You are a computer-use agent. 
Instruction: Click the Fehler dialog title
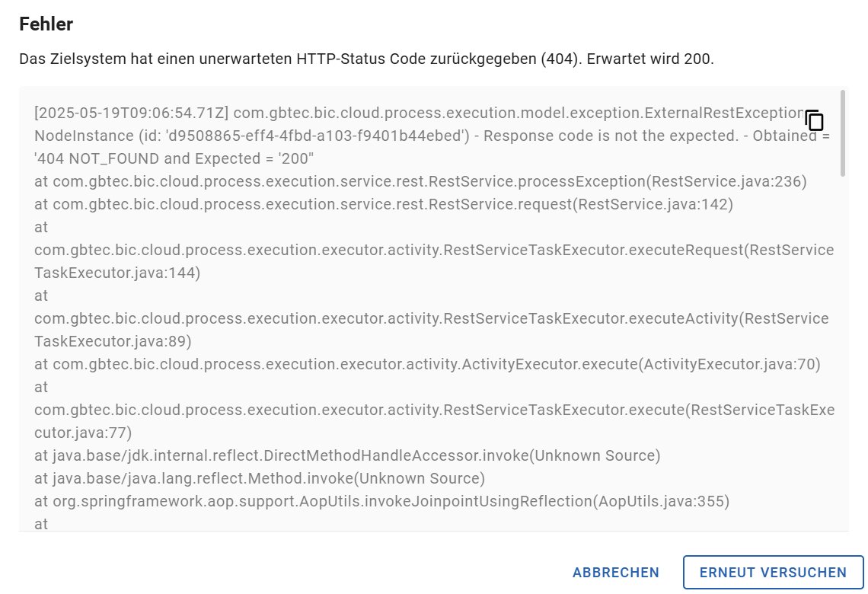pyautogui.click(x=48, y=24)
